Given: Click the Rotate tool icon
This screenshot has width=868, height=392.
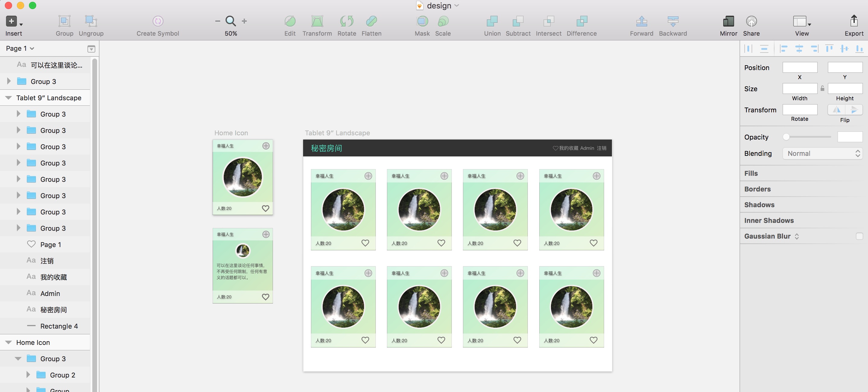Looking at the screenshot, I should pyautogui.click(x=347, y=21).
